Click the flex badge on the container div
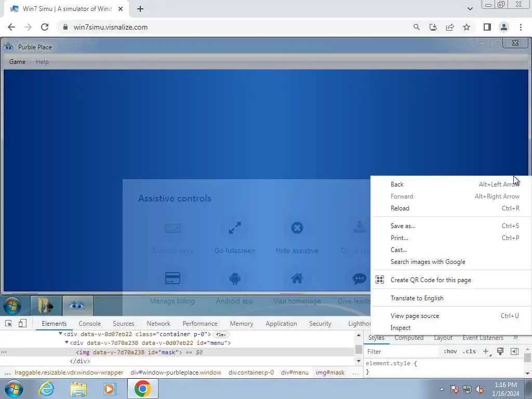 coord(221,335)
